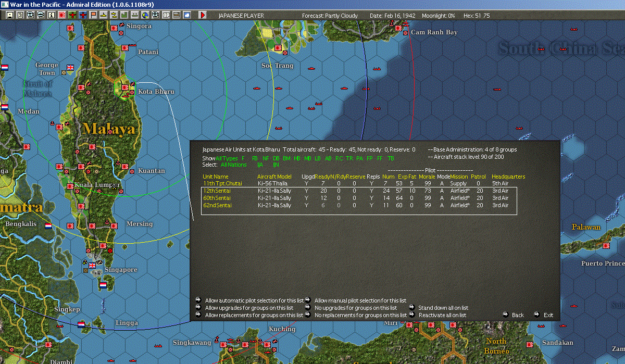The height and width of the screenshot is (364, 625).
Task: Stand down all on list
Action: pos(443,308)
